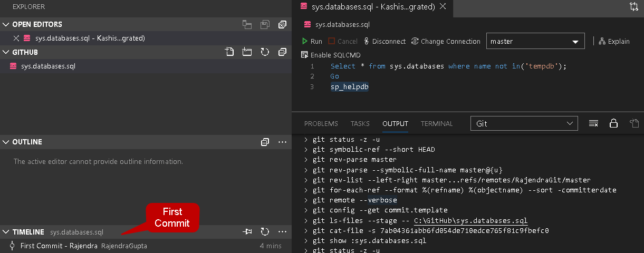Open sys.databases.sql in GITHUB folder
Image resolution: width=644 pixels, height=253 pixels.
pos(146,66)
